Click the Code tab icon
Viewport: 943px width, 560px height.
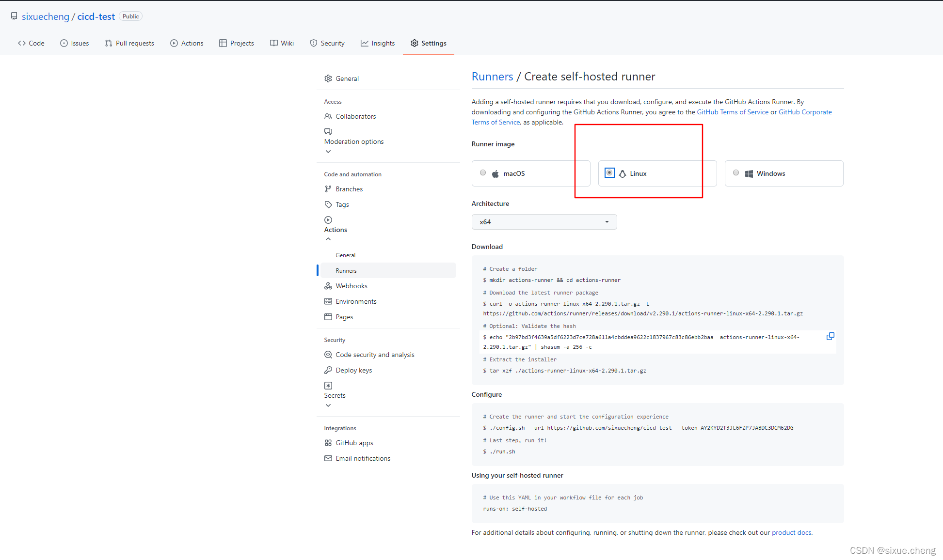22,43
